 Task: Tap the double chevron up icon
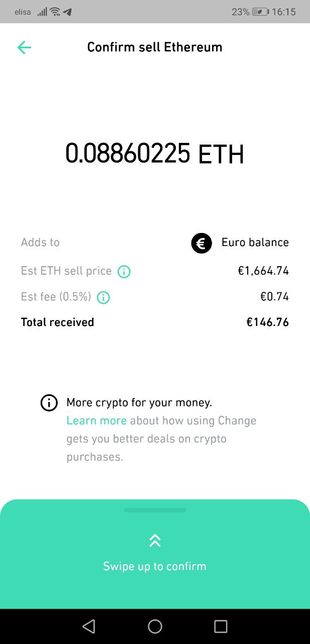155,540
